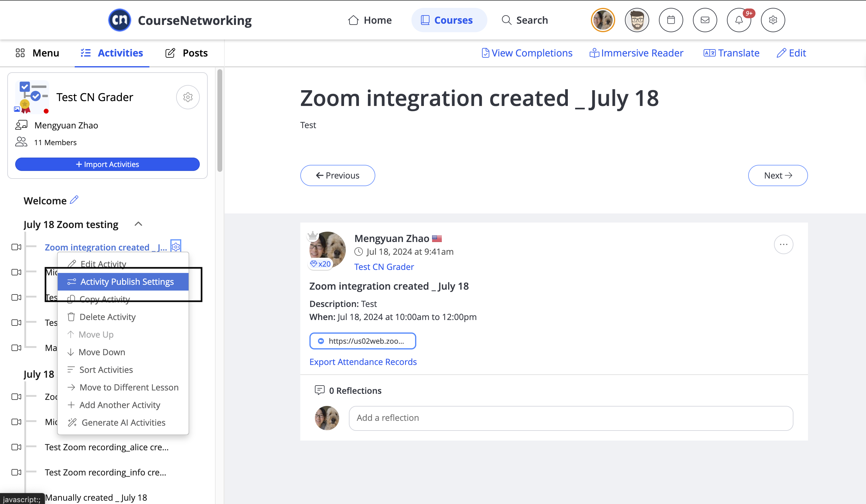The image size is (866, 504).
Task: Click the Translate link
Action: pos(731,53)
